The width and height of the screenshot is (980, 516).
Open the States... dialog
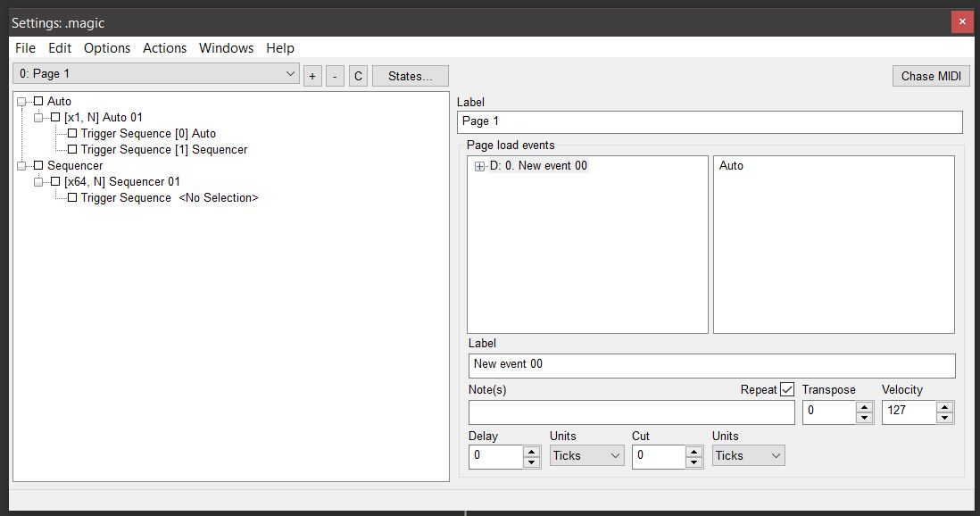point(410,75)
